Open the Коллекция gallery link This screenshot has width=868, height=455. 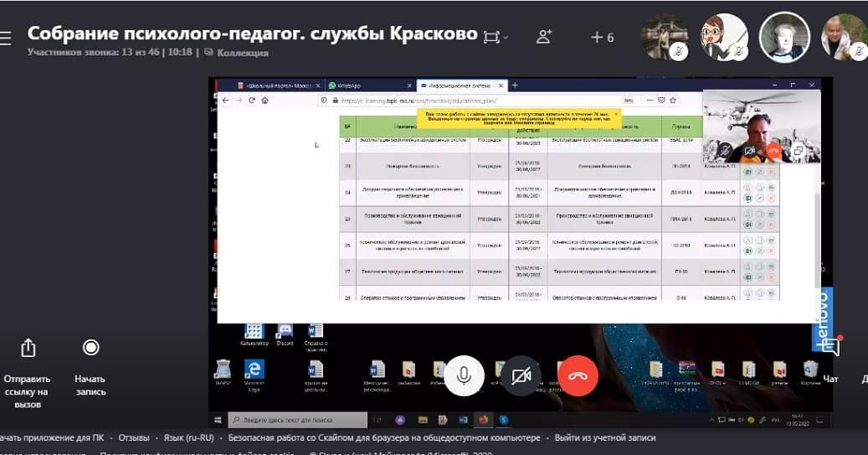click(x=236, y=53)
